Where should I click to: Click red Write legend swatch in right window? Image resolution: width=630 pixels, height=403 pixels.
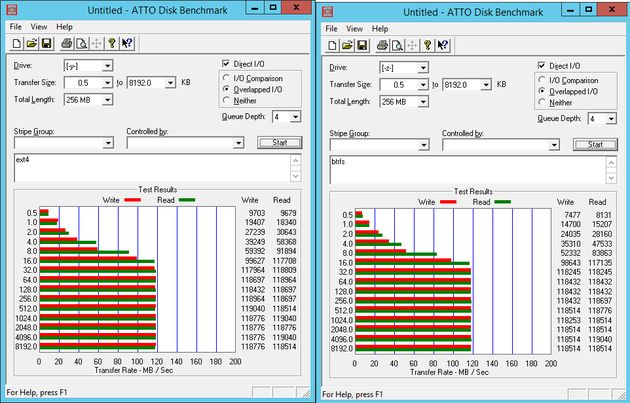[448, 202]
